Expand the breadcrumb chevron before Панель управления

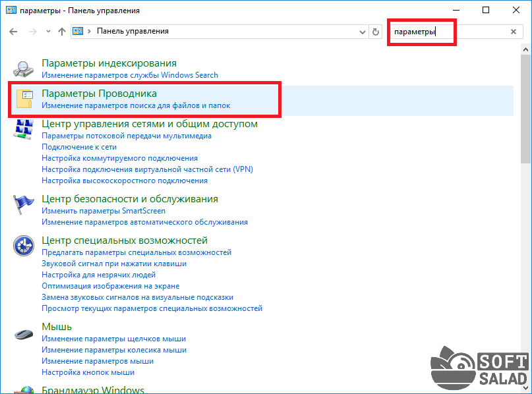pyautogui.click(x=89, y=31)
